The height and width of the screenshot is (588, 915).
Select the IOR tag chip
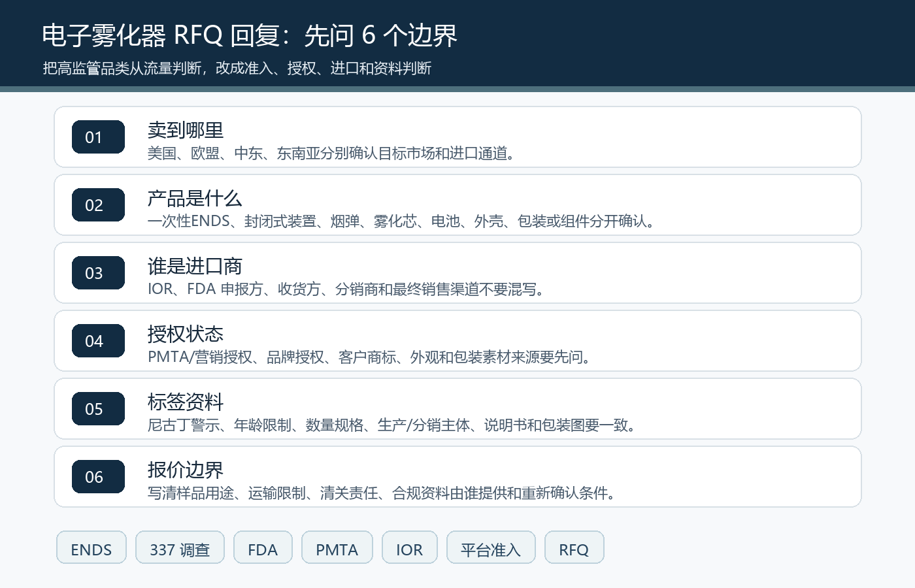click(410, 547)
